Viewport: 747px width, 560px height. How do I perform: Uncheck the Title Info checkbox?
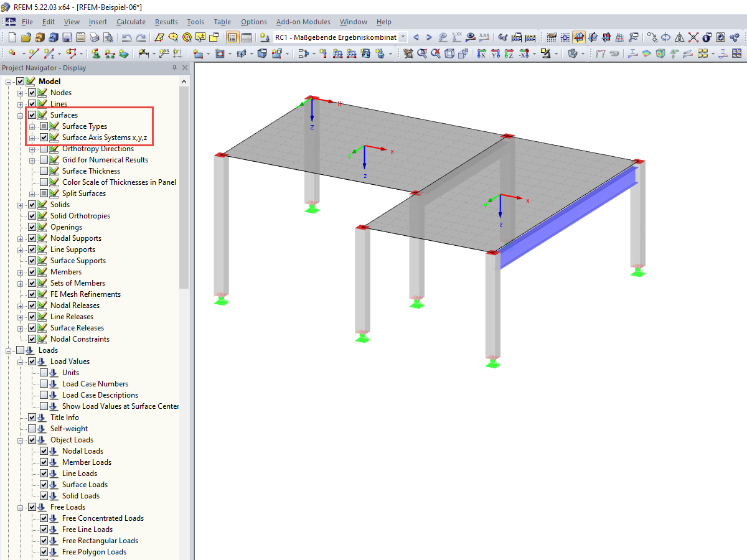32,418
